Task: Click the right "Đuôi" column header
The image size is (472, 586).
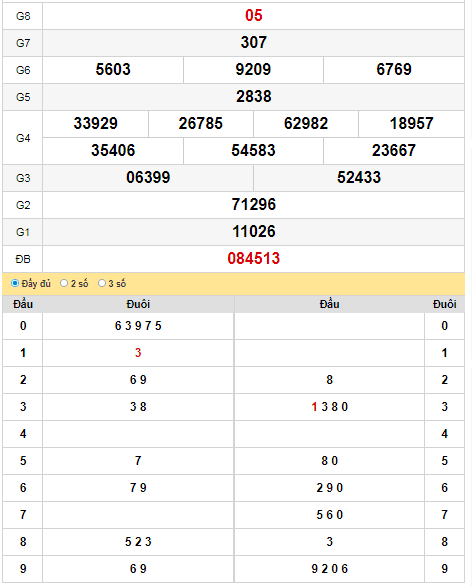Action: (444, 304)
